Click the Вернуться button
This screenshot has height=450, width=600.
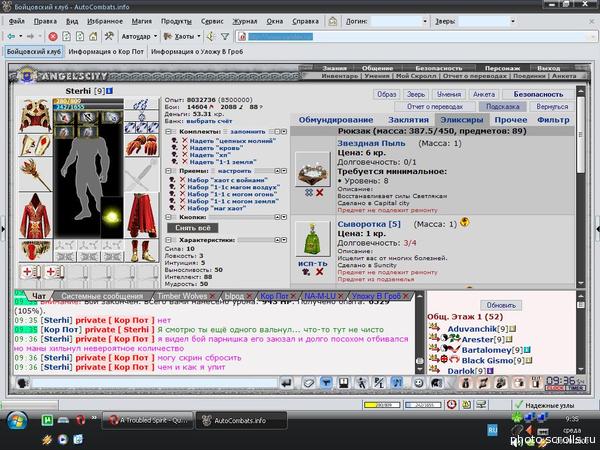pyautogui.click(x=552, y=106)
